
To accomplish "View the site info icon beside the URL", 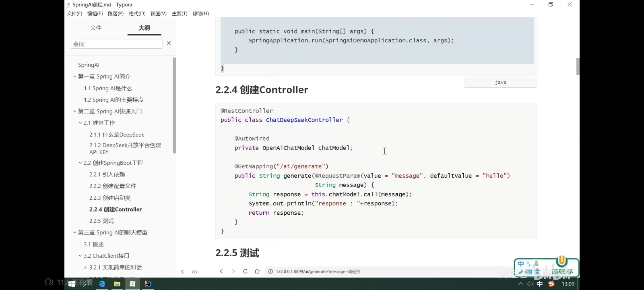I will 270,271.
